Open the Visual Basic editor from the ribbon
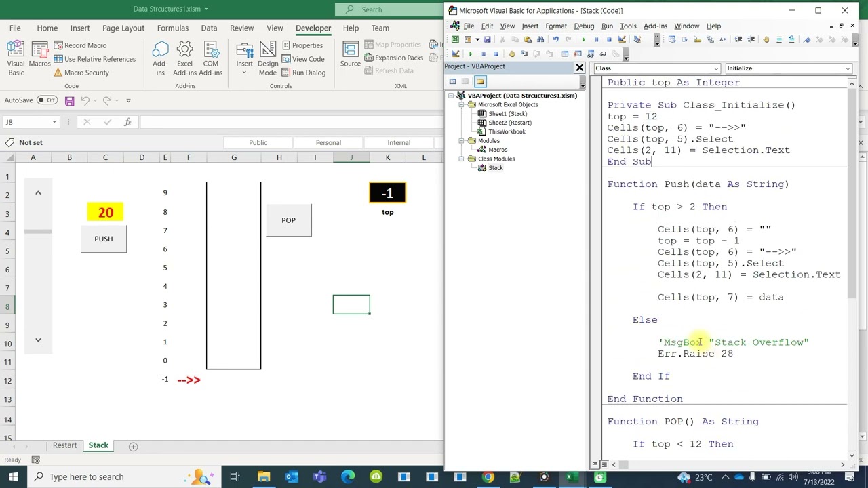This screenshot has height=488, width=868. [x=16, y=58]
